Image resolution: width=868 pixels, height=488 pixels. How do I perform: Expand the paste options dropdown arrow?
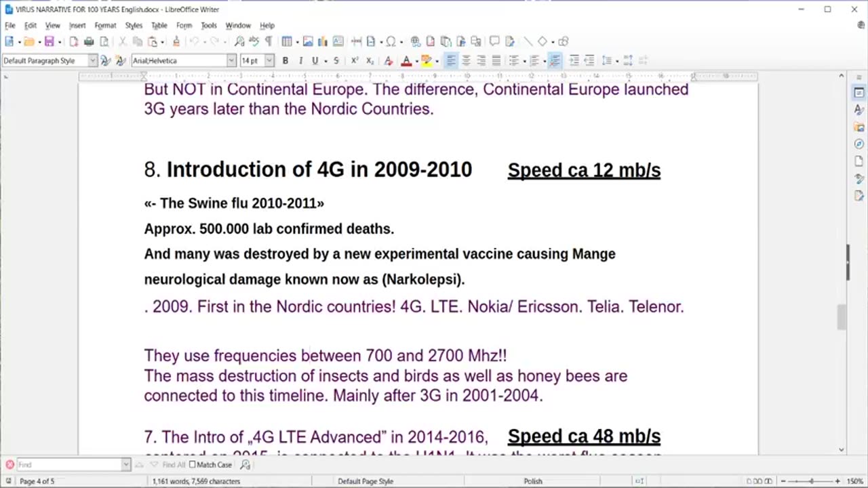[x=163, y=41]
